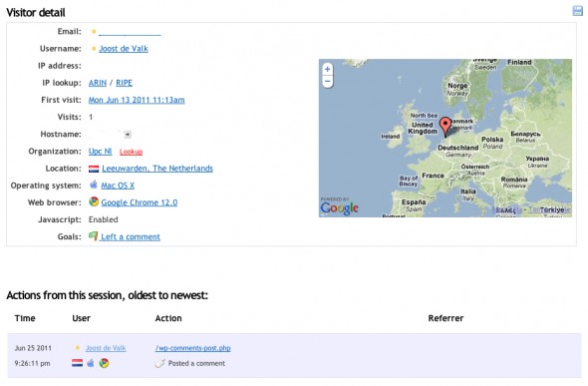This screenshot has width=588, height=386.
Task: Zoom in on the map
Action: 327,69
